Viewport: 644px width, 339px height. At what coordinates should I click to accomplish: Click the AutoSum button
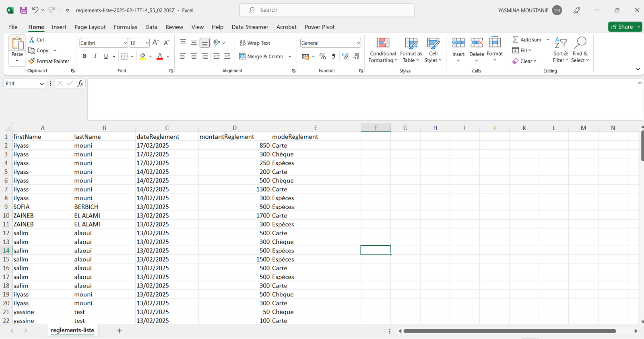pyautogui.click(x=527, y=39)
